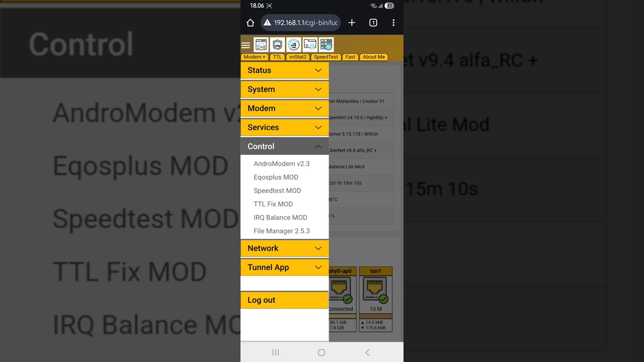Open the VPN shield icon
644x362 pixels.
click(277, 45)
